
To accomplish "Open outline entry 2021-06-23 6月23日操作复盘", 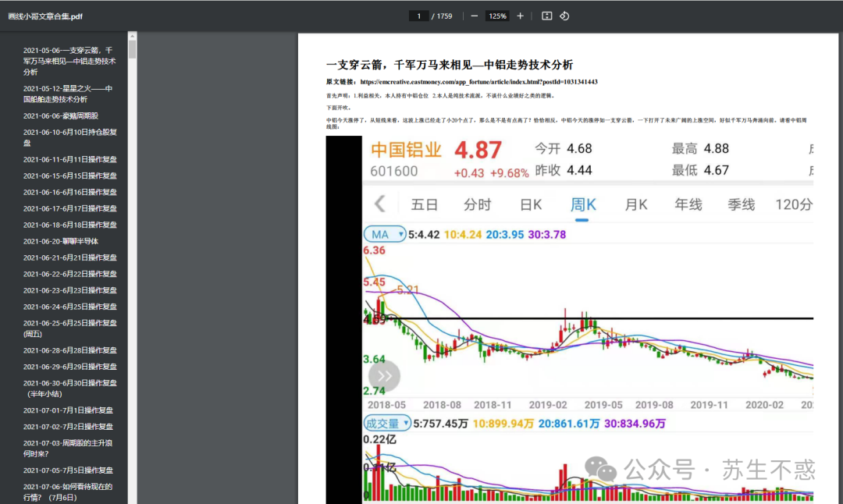I will pyautogui.click(x=70, y=291).
